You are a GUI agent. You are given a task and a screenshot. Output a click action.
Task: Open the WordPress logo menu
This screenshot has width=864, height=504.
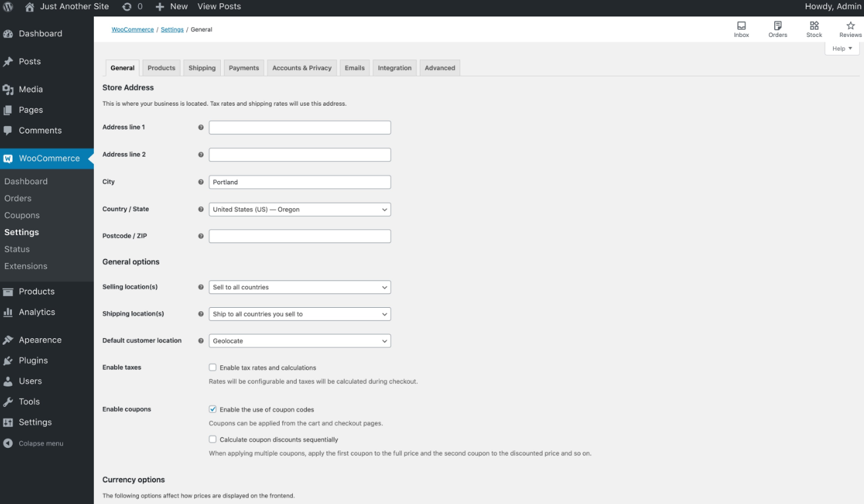7,7
